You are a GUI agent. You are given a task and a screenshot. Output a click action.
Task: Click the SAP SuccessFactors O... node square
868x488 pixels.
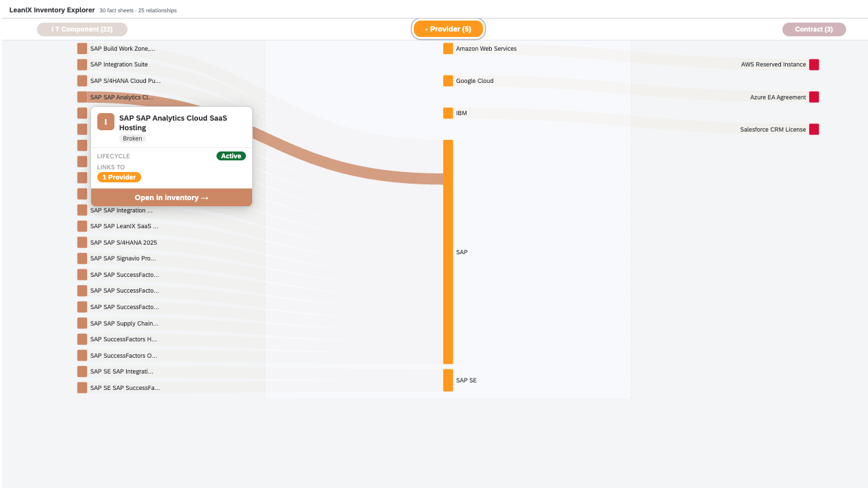[82, 356]
